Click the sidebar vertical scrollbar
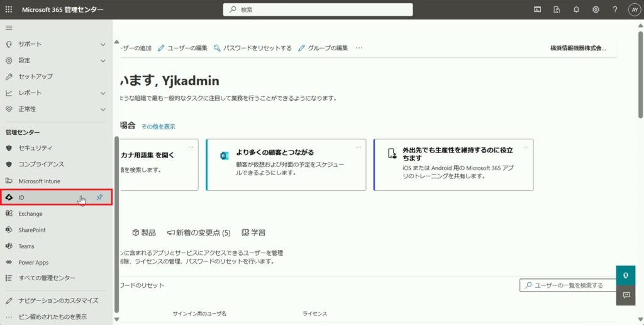This screenshot has height=325, width=644. point(116,224)
